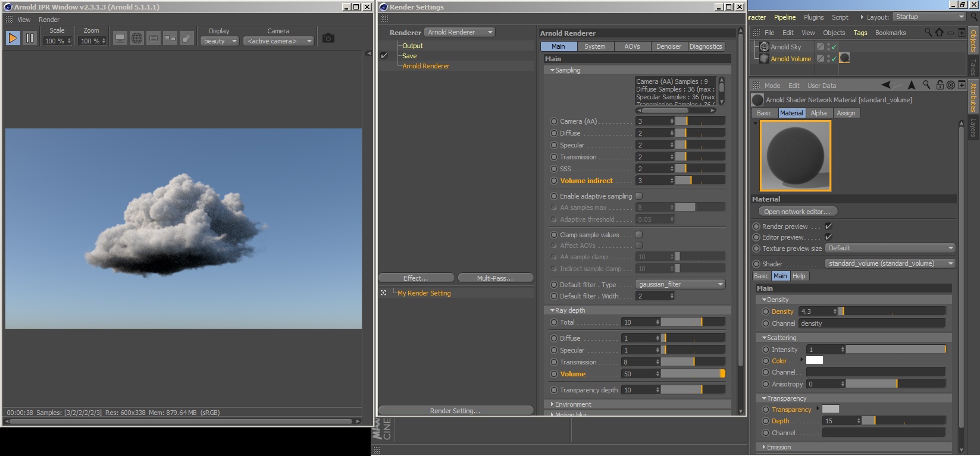Expand the Environment section
This screenshot has width=980, height=456.
point(637,404)
